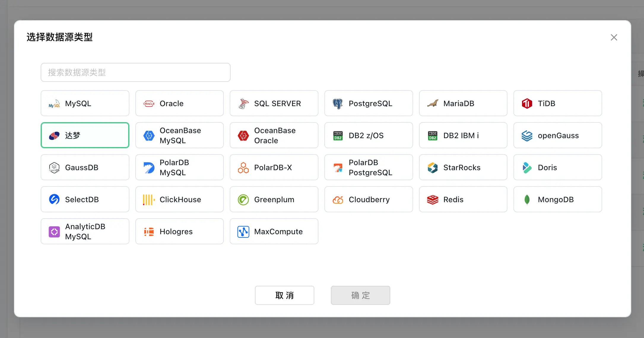The width and height of the screenshot is (644, 338).
Task: Pick the MaxCompute data source card
Action: (274, 231)
